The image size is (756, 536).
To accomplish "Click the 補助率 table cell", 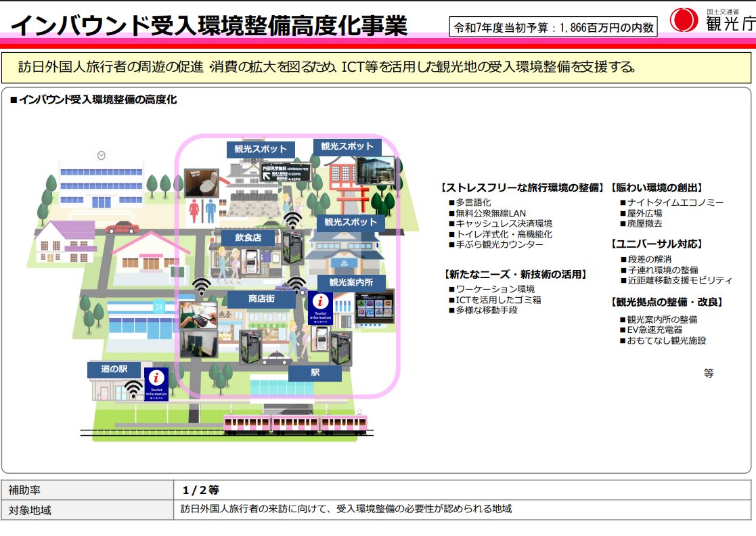I will click(x=87, y=490).
